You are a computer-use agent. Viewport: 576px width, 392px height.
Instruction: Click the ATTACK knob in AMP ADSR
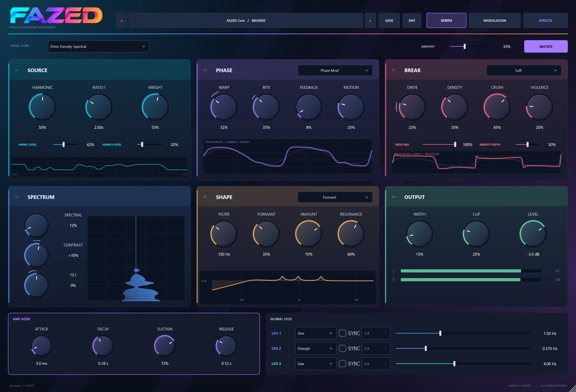click(41, 346)
